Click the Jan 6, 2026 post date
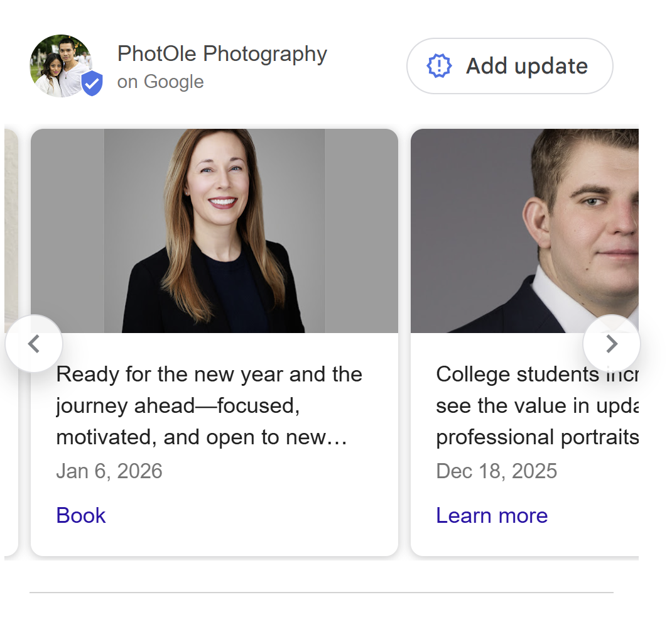This screenshot has height=624, width=672. point(109,471)
